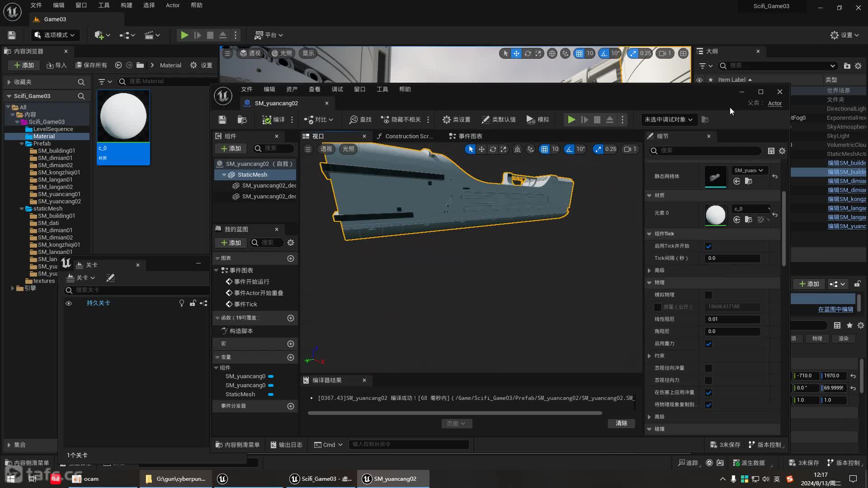Clear compiler results with 清除 button
This screenshot has width=868, height=488.
(x=621, y=423)
